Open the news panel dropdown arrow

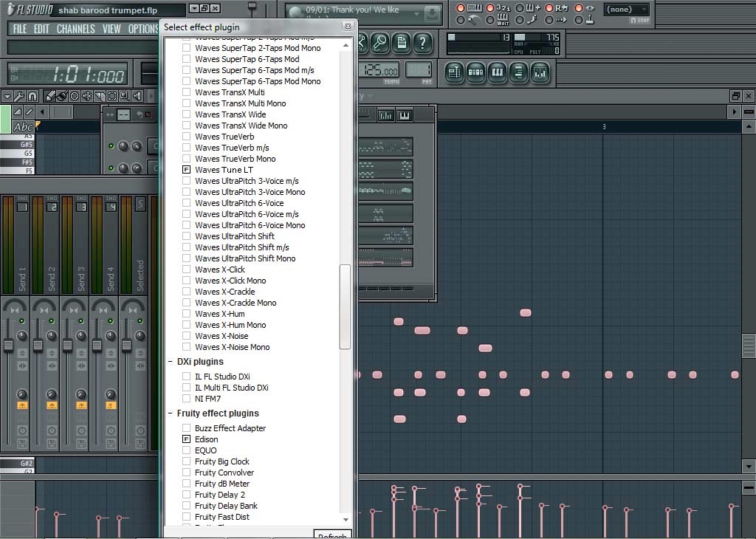pos(416,13)
